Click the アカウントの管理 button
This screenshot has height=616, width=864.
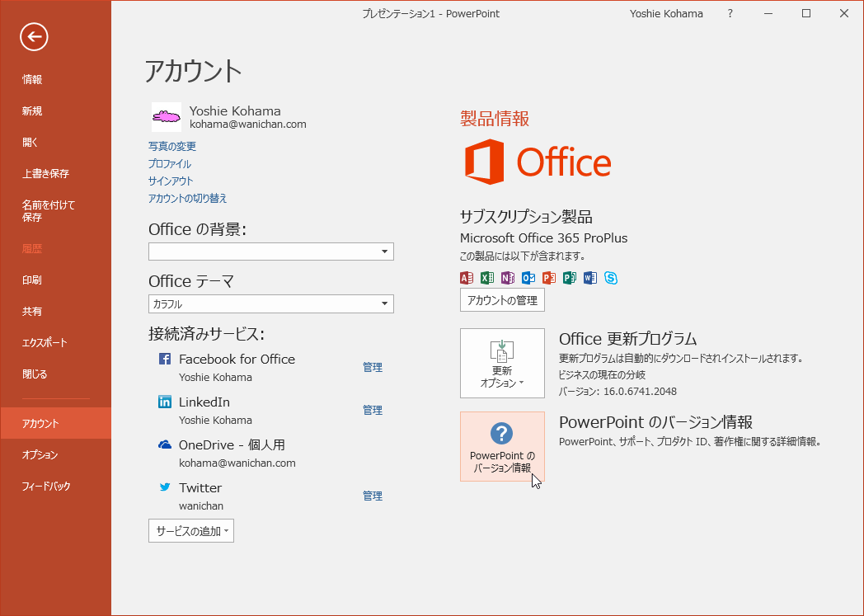click(502, 299)
